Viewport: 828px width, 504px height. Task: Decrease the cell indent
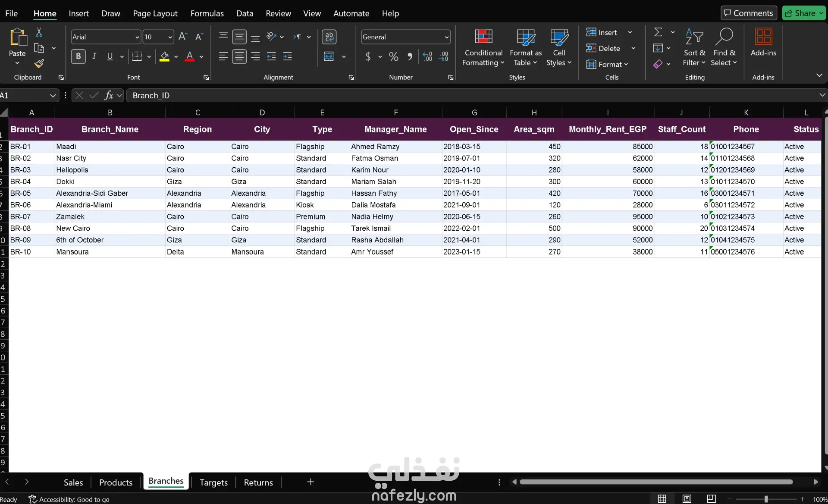click(x=271, y=56)
